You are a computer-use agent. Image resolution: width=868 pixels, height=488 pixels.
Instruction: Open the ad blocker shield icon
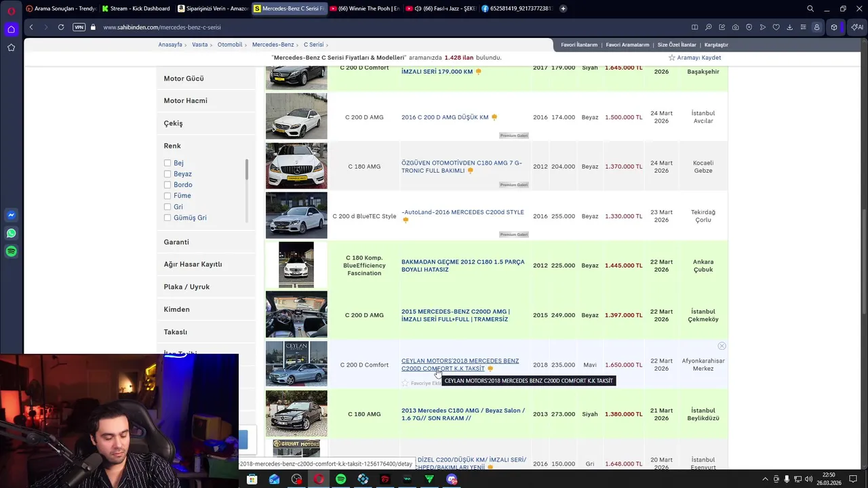(x=749, y=27)
